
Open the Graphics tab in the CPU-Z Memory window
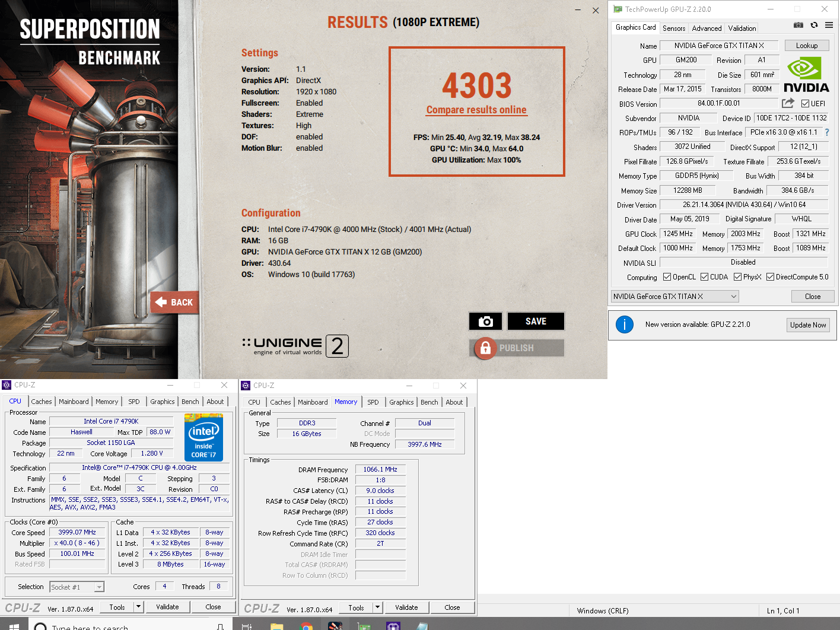(x=402, y=402)
